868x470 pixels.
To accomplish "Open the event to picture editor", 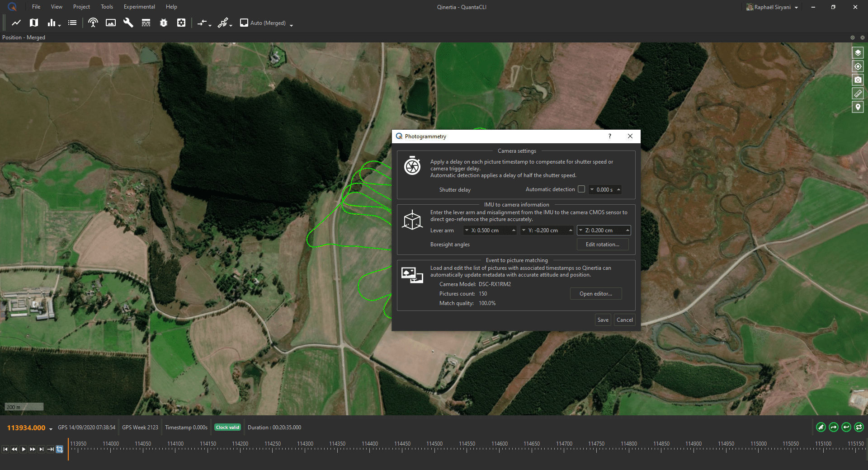I will pyautogui.click(x=595, y=293).
